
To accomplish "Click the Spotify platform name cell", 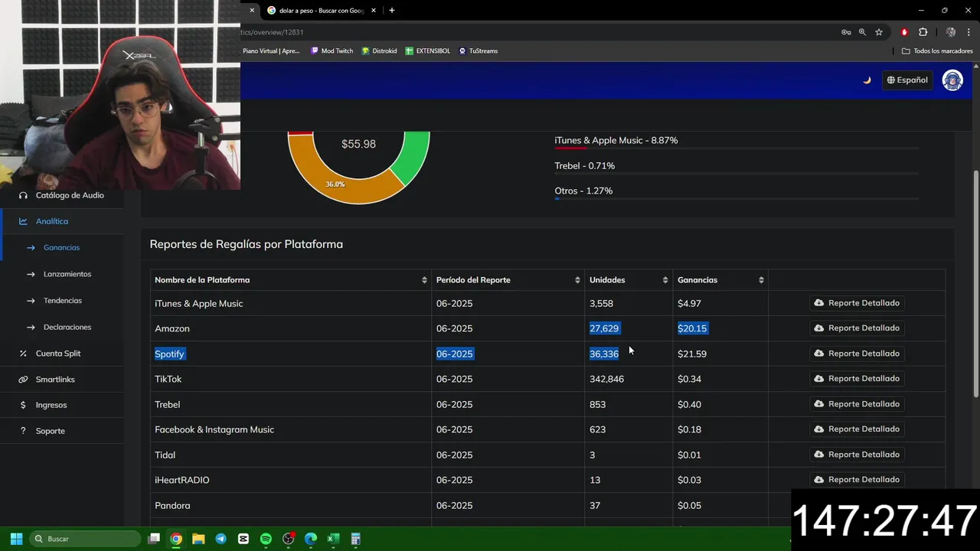I will point(169,354).
